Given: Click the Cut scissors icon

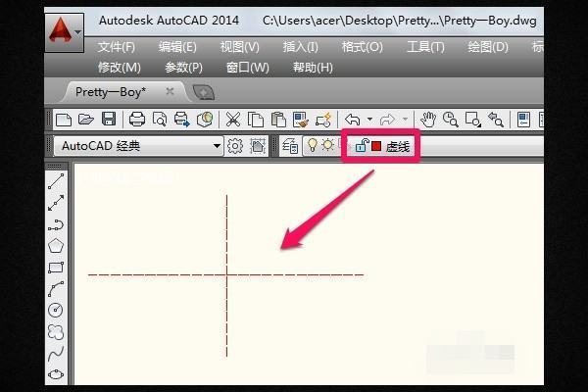Looking at the screenshot, I should pyautogui.click(x=233, y=120).
